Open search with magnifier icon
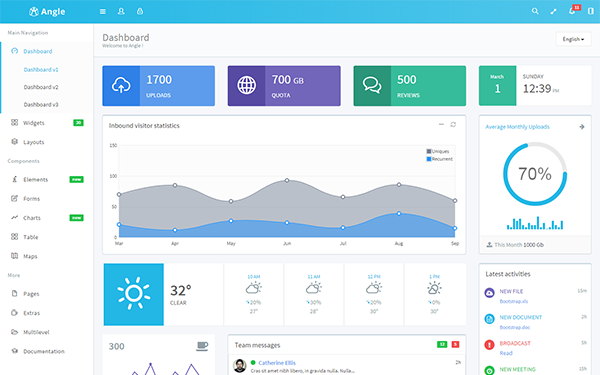Screen dimensions: 600x375 (x=535, y=11)
